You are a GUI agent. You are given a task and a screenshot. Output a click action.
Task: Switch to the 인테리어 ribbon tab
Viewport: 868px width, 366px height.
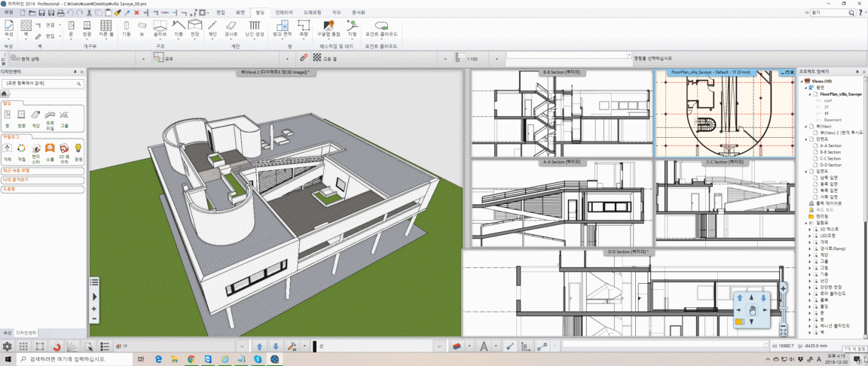(x=284, y=11)
